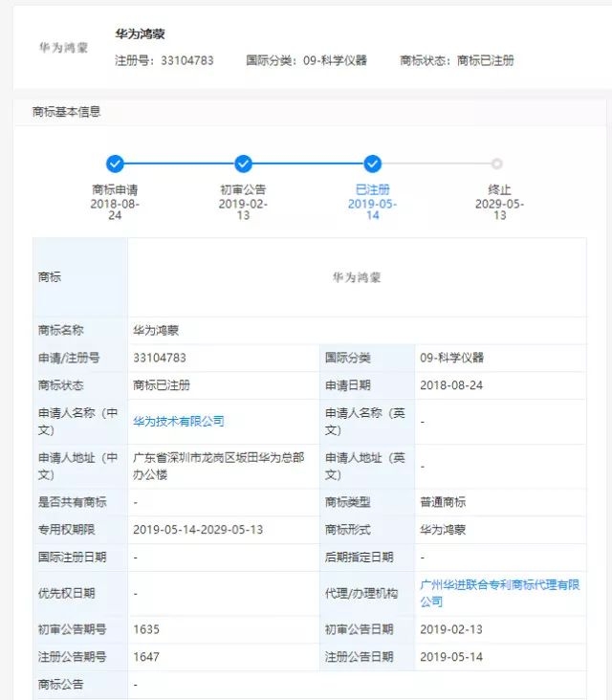Click header registration number 注册号：33104783
The height and width of the screenshot is (700, 612).
tap(164, 60)
